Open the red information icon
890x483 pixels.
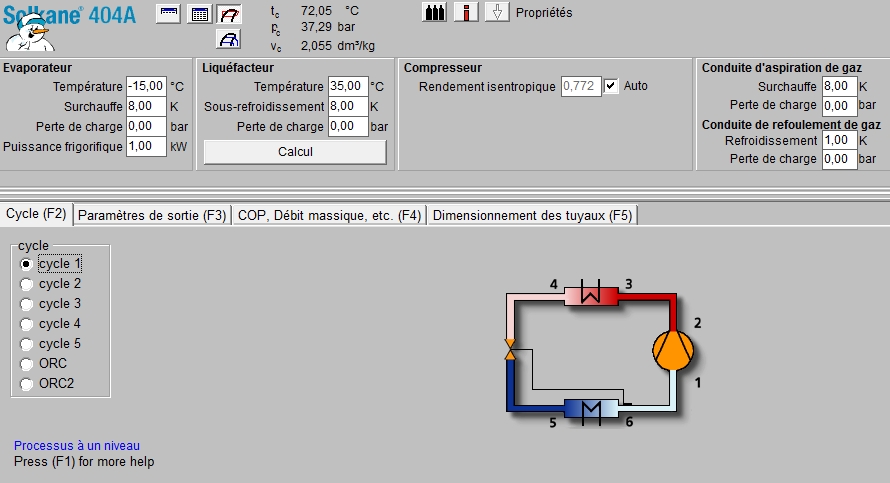click(x=466, y=12)
